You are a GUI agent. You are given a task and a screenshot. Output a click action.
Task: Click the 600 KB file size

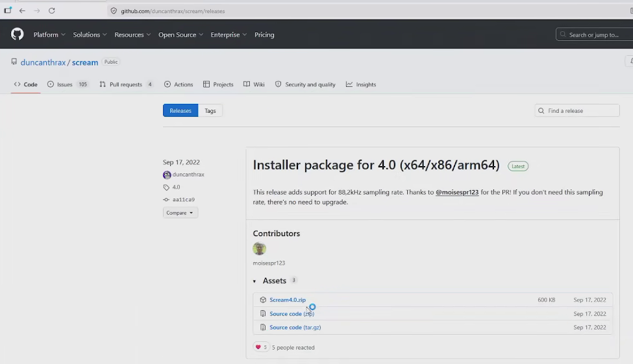(x=546, y=300)
